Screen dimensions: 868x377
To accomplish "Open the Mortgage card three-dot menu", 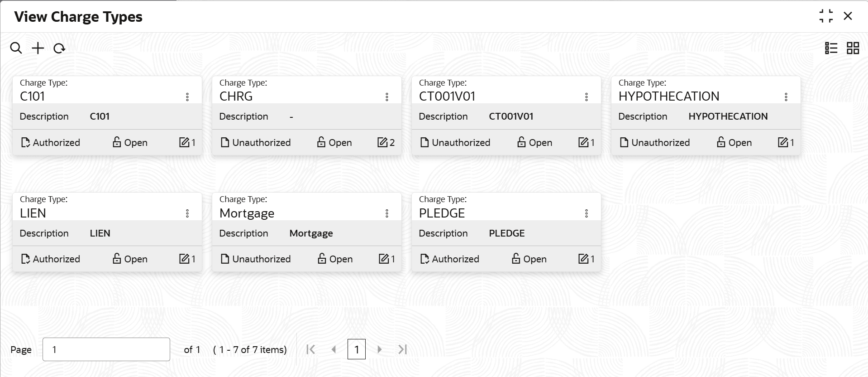I will pos(387,213).
